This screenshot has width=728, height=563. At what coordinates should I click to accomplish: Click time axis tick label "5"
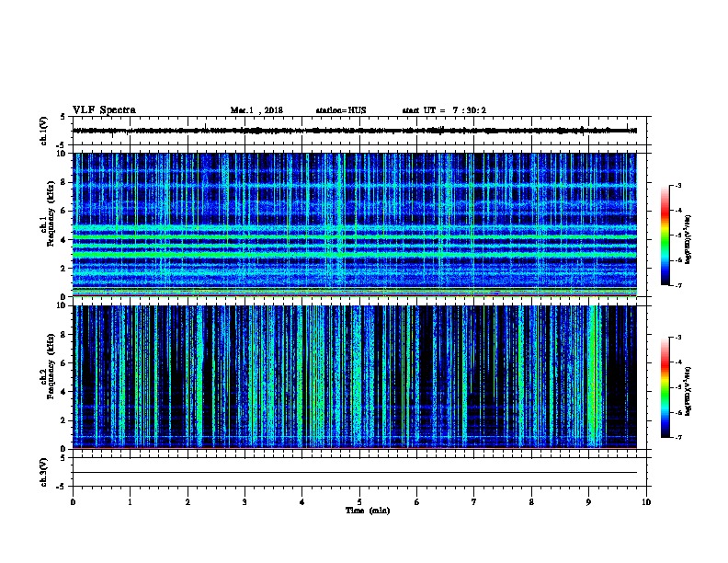[x=359, y=502]
